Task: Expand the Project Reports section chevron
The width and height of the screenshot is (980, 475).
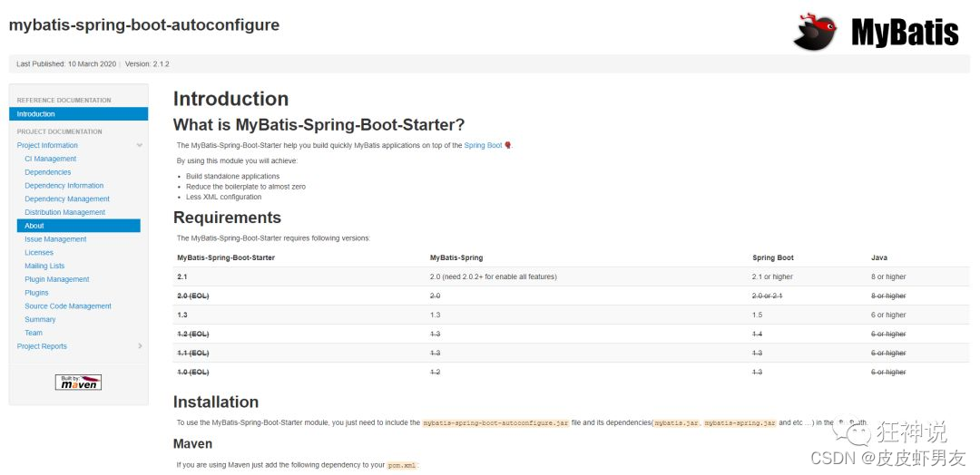Action: click(140, 346)
